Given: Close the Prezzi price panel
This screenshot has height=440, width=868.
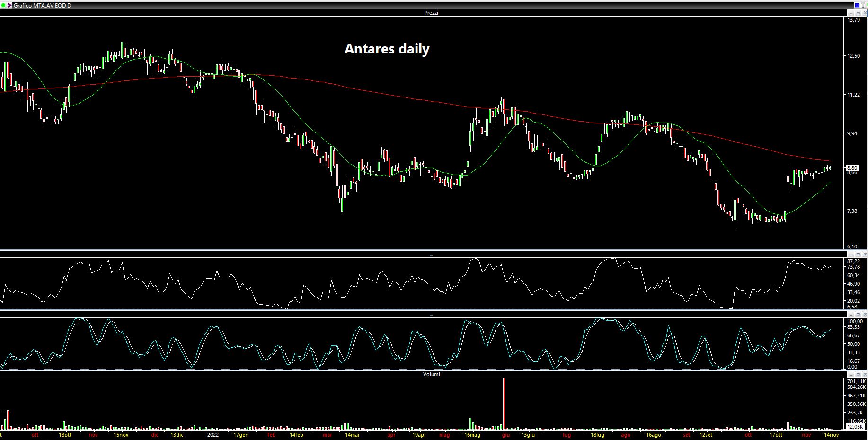Looking at the screenshot, I should coord(865,13).
